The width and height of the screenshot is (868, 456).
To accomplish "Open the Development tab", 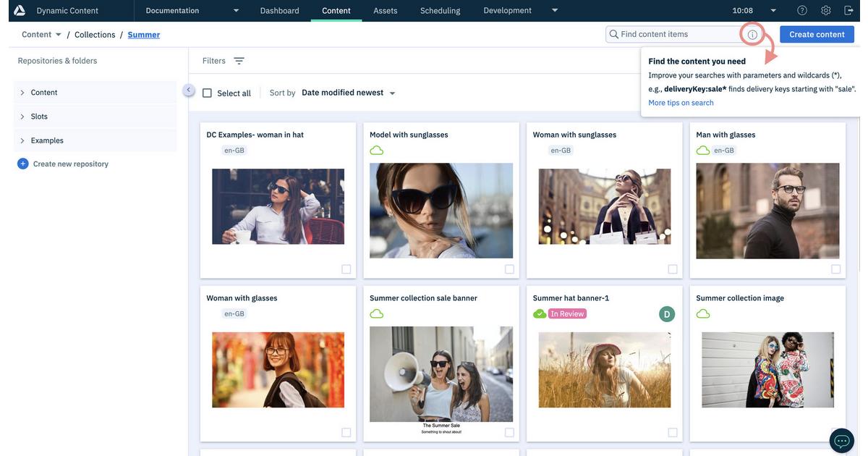I will click(x=507, y=10).
